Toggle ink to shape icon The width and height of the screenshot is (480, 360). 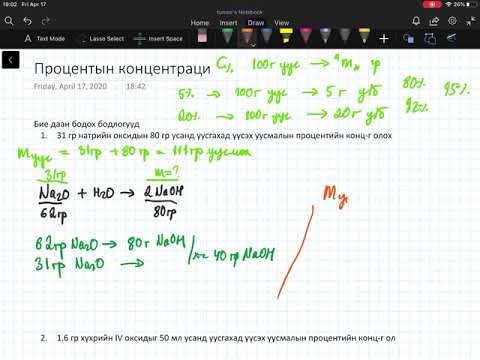point(430,39)
